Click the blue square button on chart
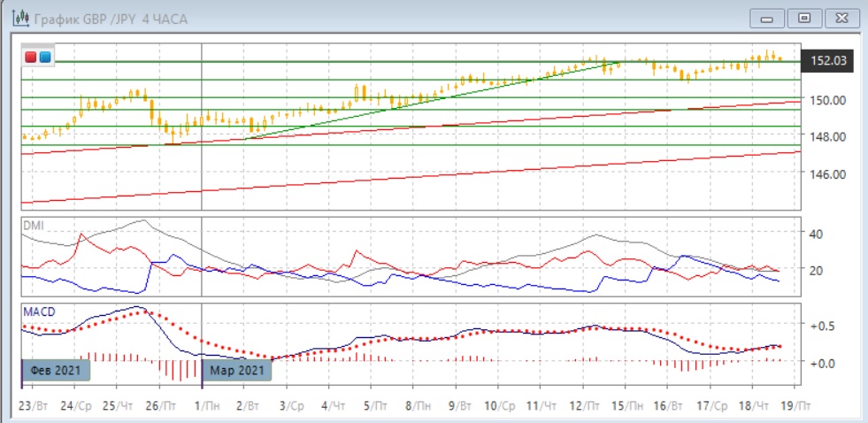Screen dimensions: 868x423 pyautogui.click(x=44, y=58)
